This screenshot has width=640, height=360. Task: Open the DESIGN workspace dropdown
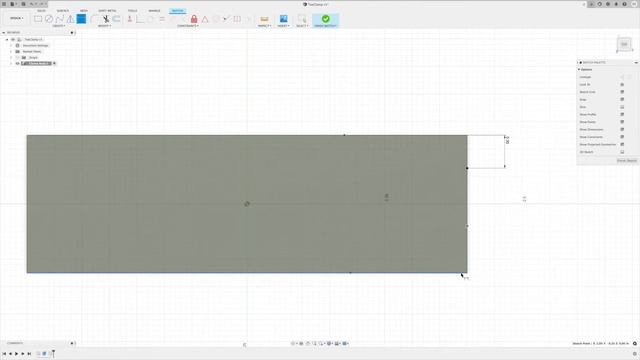[17, 18]
